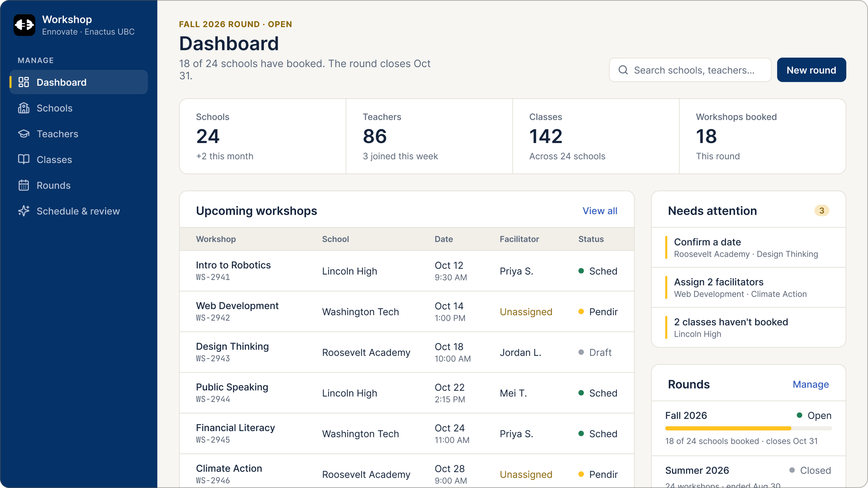Screen dimensions: 868x488
Task: Click the Manage link in Rounds card
Action: click(x=811, y=384)
